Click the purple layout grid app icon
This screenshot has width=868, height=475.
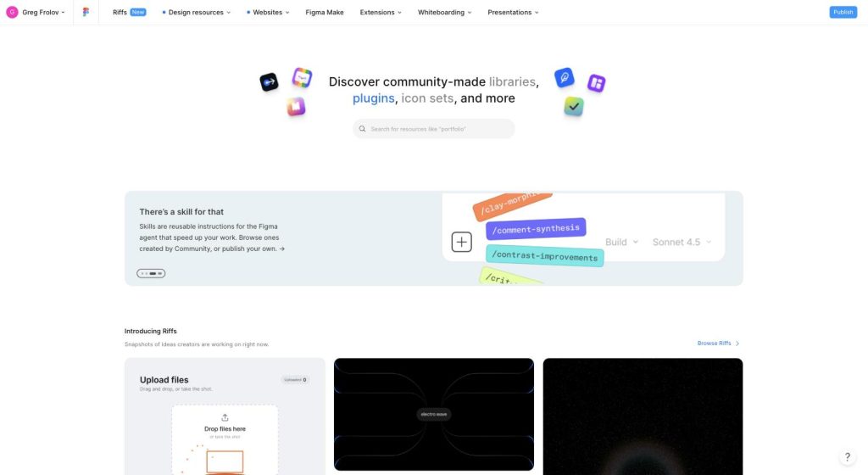click(x=596, y=83)
